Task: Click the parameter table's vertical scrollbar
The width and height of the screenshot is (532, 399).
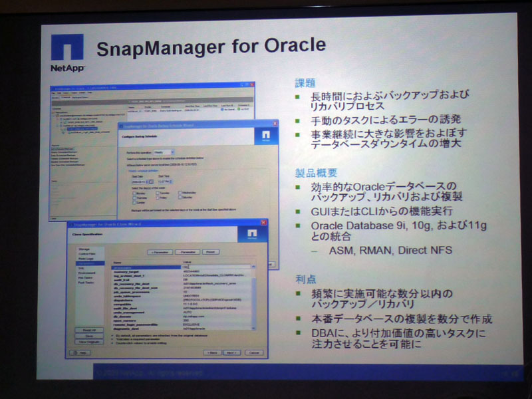Action: pos(254,297)
